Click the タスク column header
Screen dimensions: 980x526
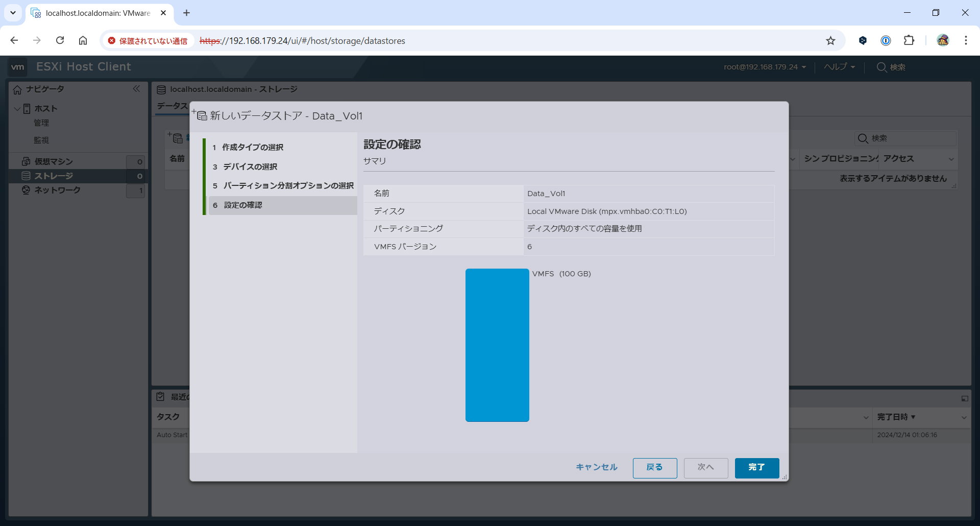[168, 417]
